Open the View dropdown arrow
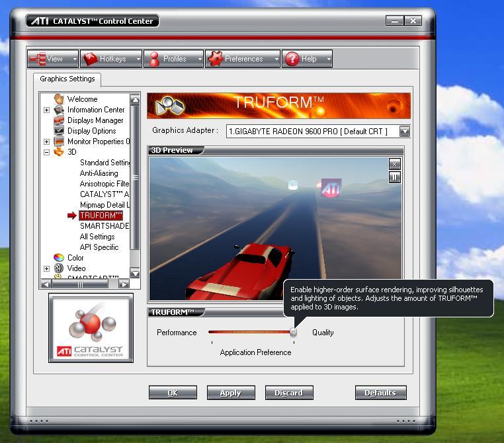The height and width of the screenshot is (443, 504). (x=75, y=59)
